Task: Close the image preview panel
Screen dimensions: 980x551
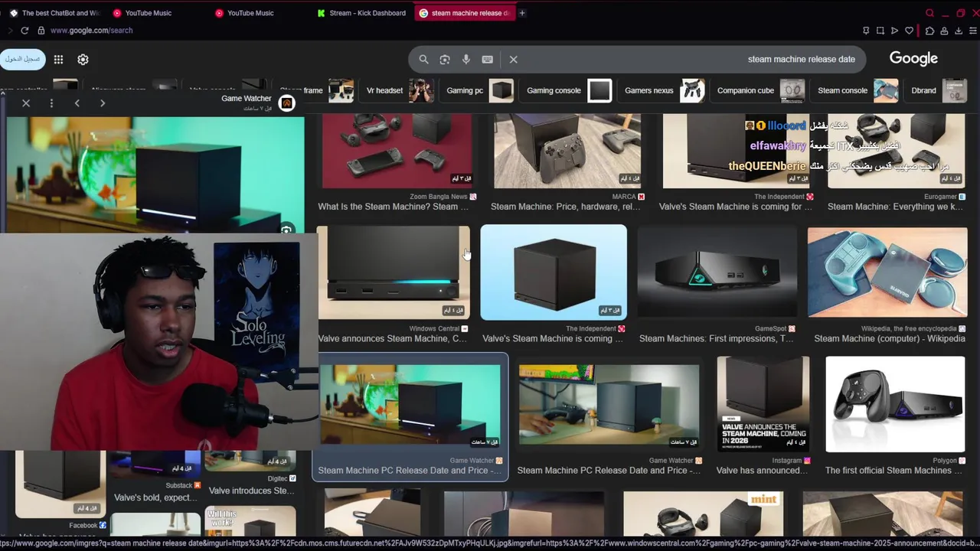Action: click(x=26, y=103)
